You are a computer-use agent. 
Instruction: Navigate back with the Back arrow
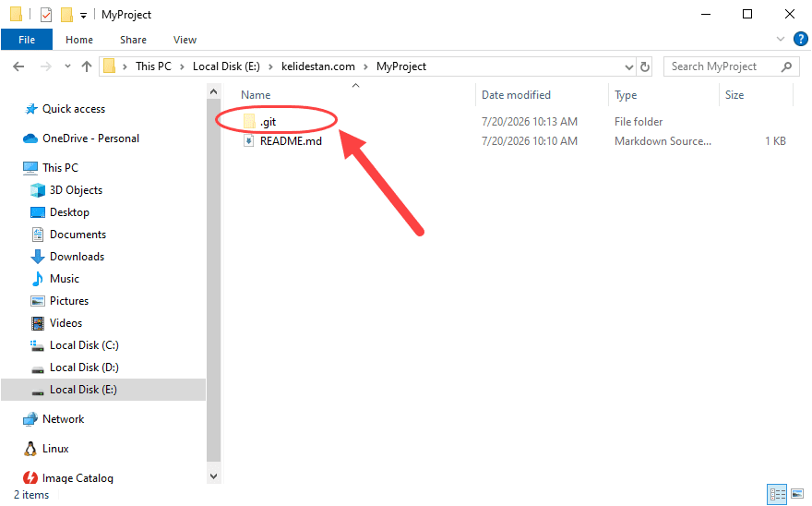(18, 66)
